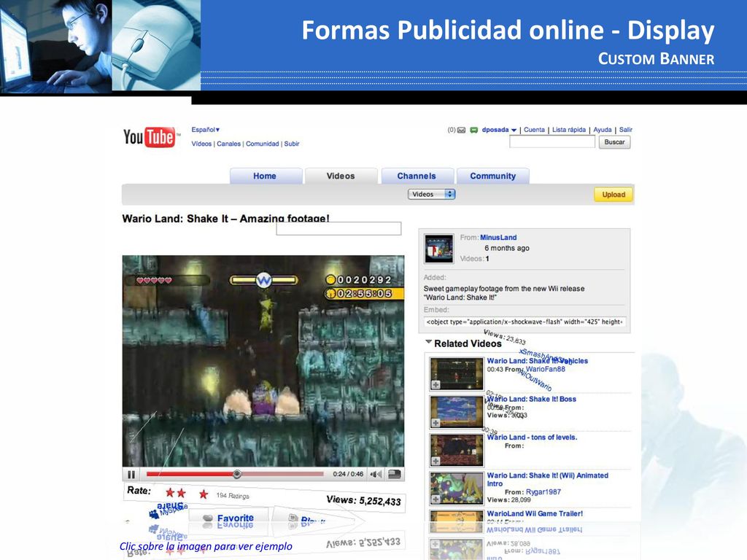Pause the video with the pause button
The image size is (747, 560).
coord(131,474)
